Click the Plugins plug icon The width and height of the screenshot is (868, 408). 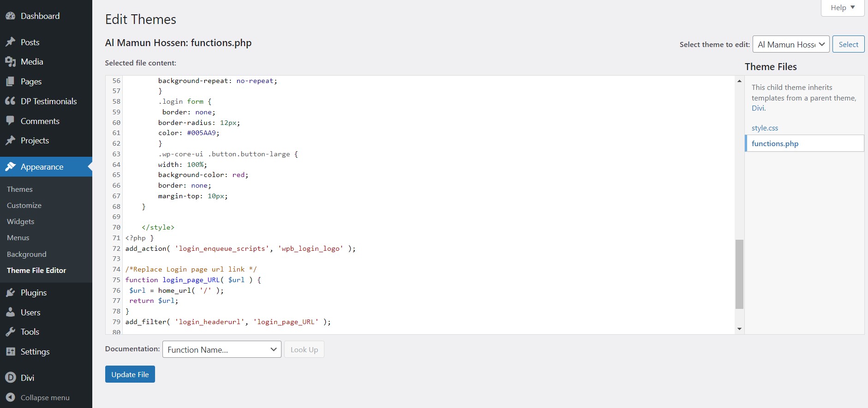coord(10,293)
